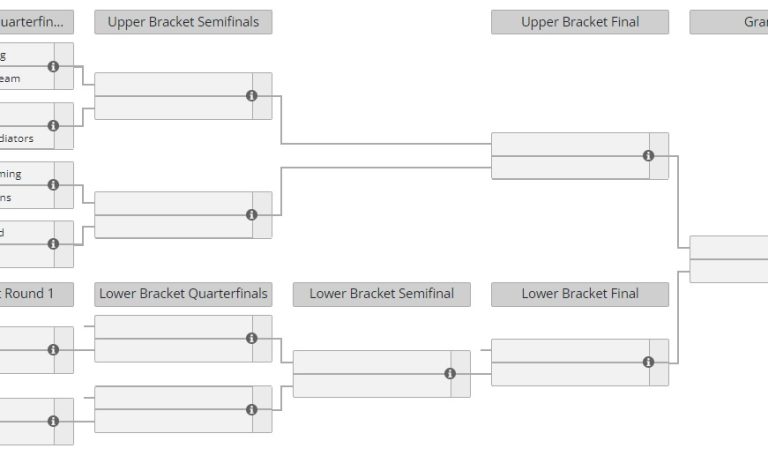Viewport: 768px width, 456px height.
Task: Open info icon of quarterfinal with 'ming' team
Action: coord(53,185)
